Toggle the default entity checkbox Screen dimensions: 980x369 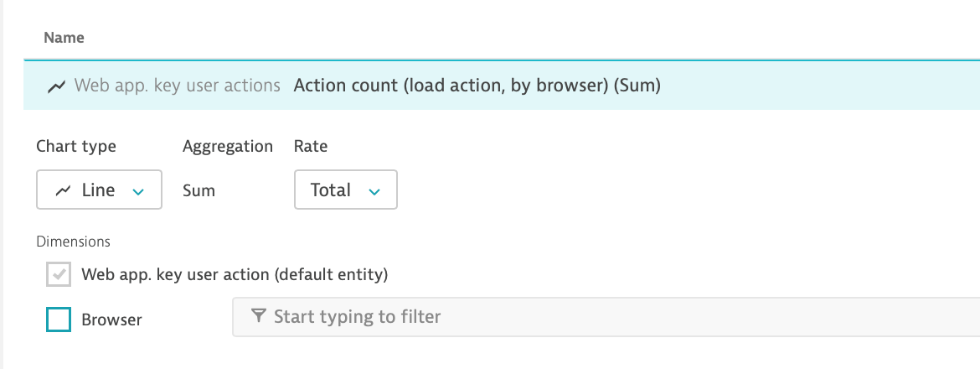[59, 274]
